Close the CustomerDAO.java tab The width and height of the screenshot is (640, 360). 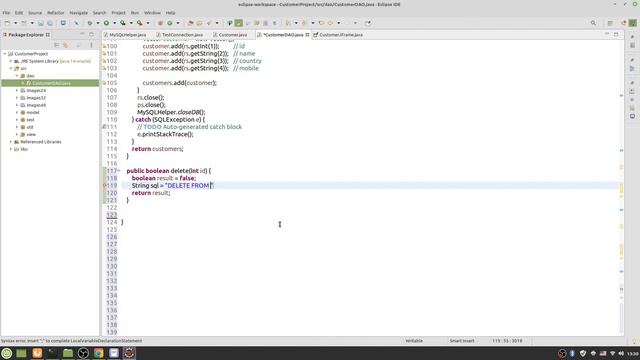click(x=308, y=35)
